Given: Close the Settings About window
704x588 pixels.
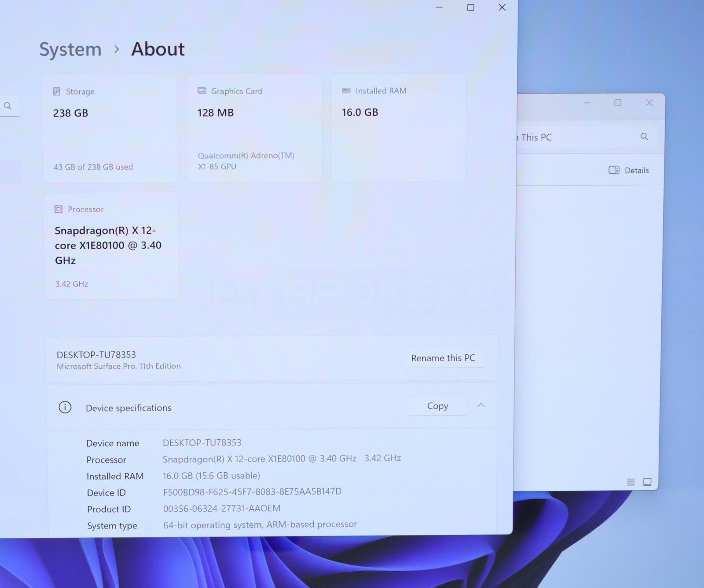Looking at the screenshot, I should point(502,7).
